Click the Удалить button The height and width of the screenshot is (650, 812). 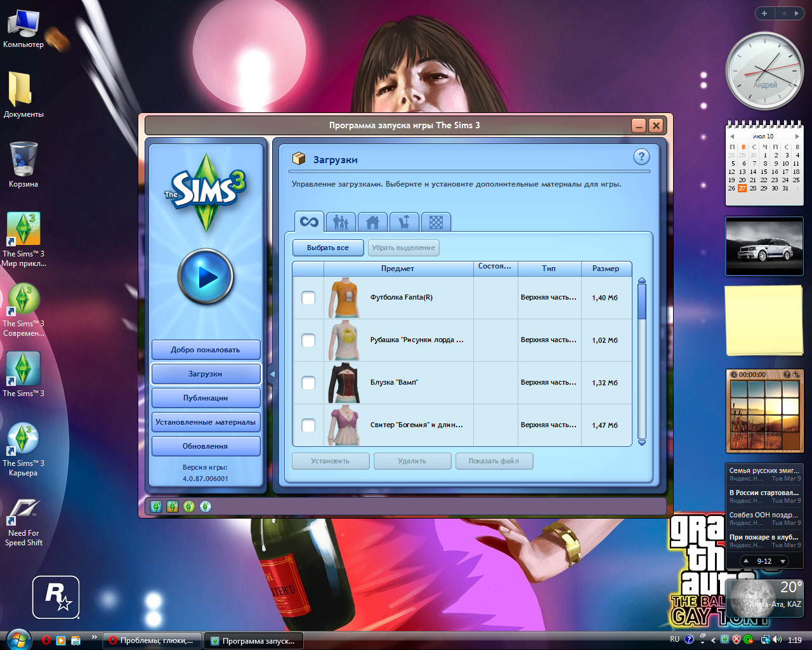click(x=412, y=461)
